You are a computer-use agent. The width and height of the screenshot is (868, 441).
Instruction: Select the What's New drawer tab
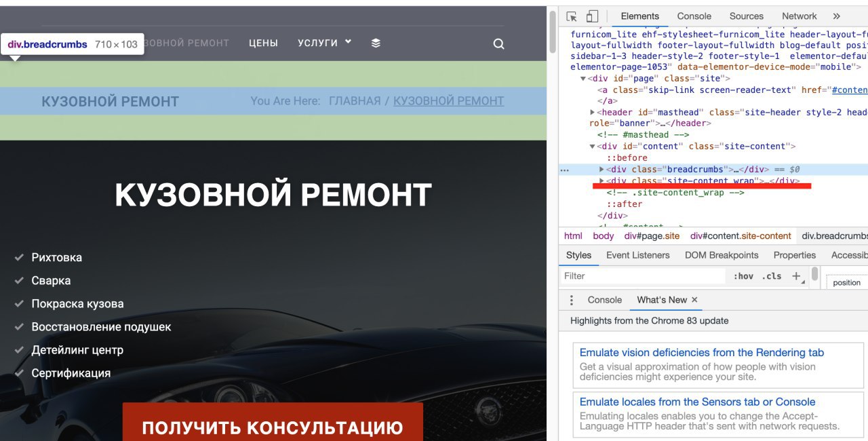coord(662,300)
